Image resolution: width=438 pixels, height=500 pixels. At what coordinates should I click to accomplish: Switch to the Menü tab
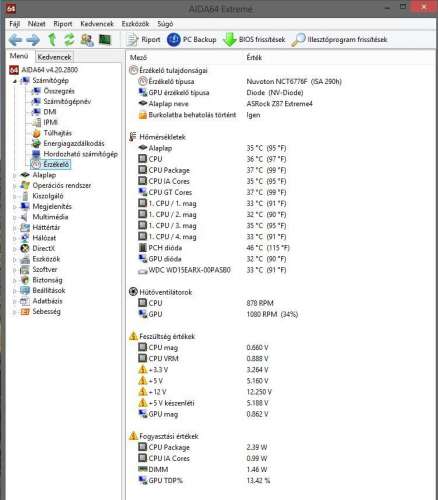[x=19, y=56]
